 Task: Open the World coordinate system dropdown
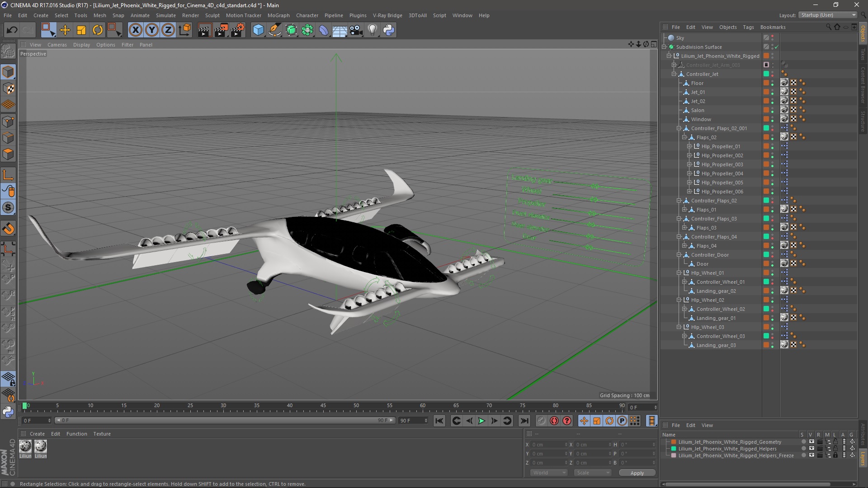pyautogui.click(x=548, y=473)
